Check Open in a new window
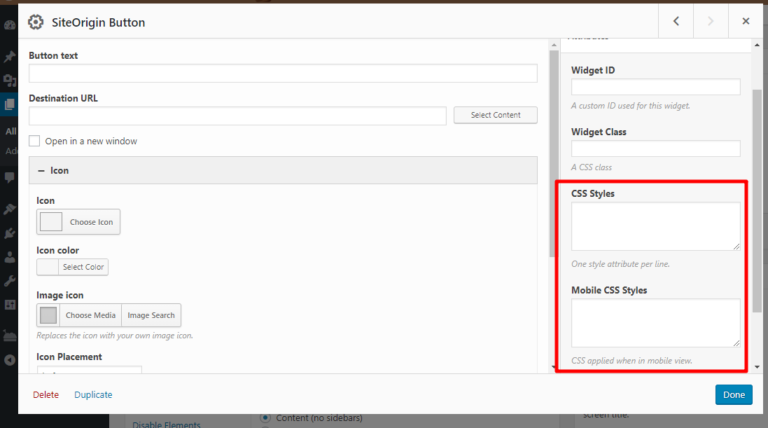 (34, 141)
